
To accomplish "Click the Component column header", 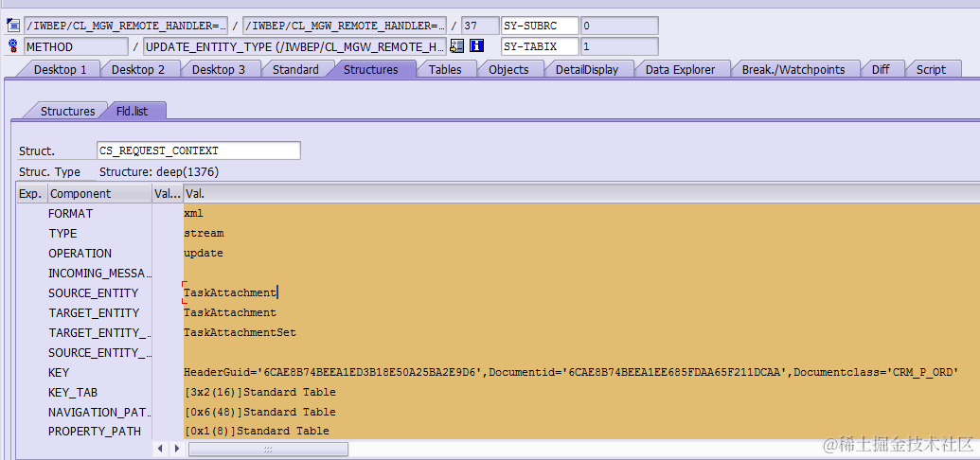I will click(x=100, y=194).
